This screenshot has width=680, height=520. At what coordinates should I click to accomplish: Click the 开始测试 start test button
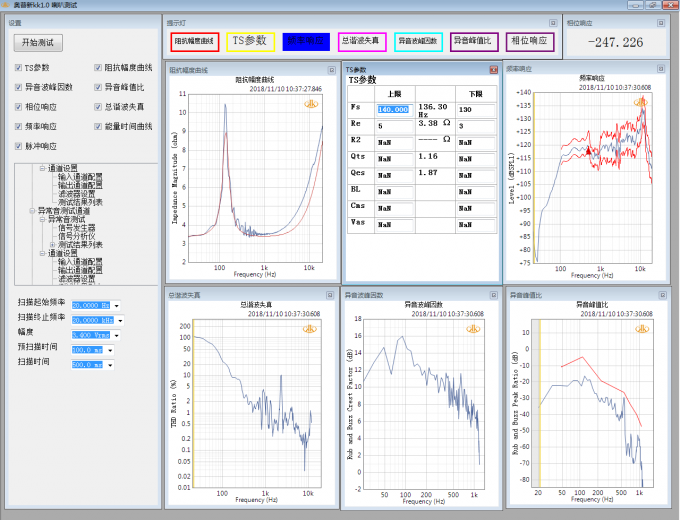click(38, 43)
